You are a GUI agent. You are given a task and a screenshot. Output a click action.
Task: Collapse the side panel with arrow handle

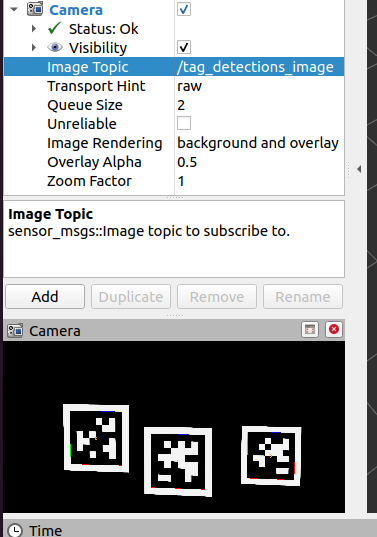coord(359,169)
